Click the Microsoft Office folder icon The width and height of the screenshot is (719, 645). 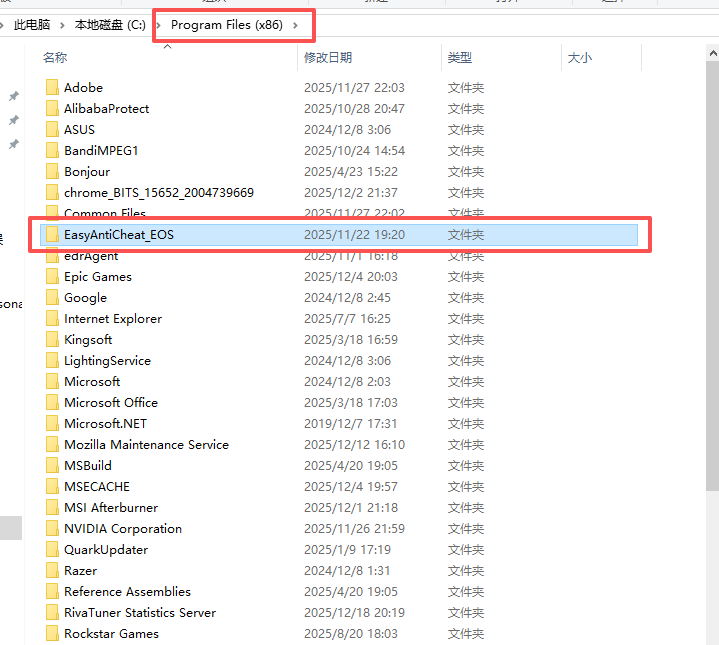click(53, 403)
